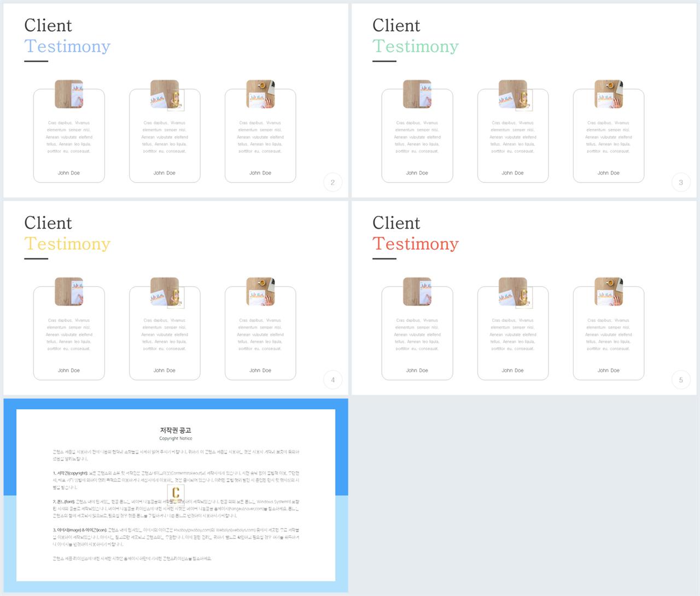Select middle card's chart photo on slide 5
This screenshot has width=700, height=596.
513,292
